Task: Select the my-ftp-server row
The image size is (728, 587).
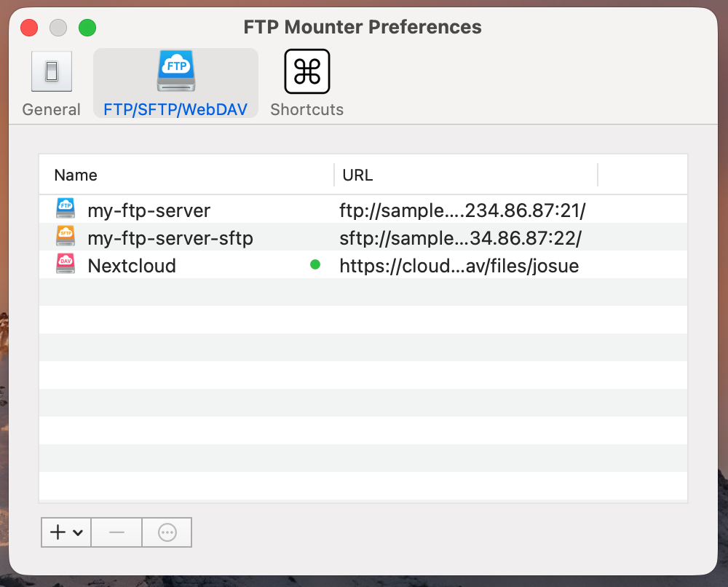Action: (x=149, y=210)
